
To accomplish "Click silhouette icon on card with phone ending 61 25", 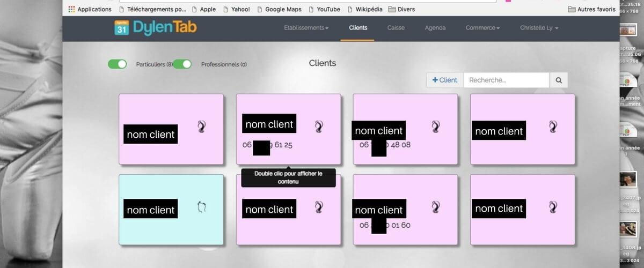I will 319,126.
